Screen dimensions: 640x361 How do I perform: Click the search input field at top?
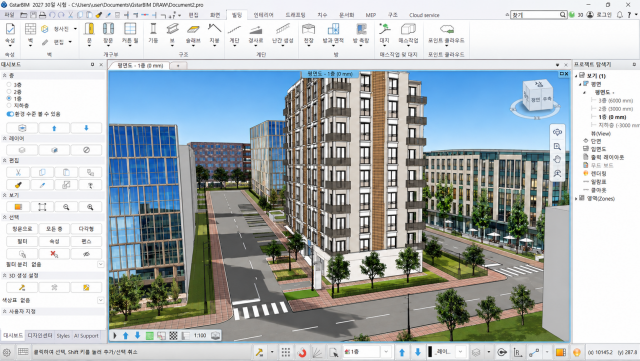(536, 15)
